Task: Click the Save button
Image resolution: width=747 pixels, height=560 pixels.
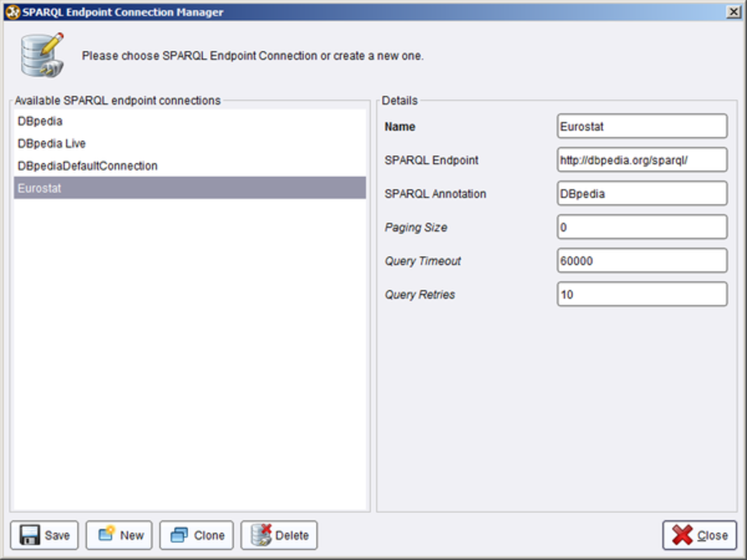Action: 44,535
